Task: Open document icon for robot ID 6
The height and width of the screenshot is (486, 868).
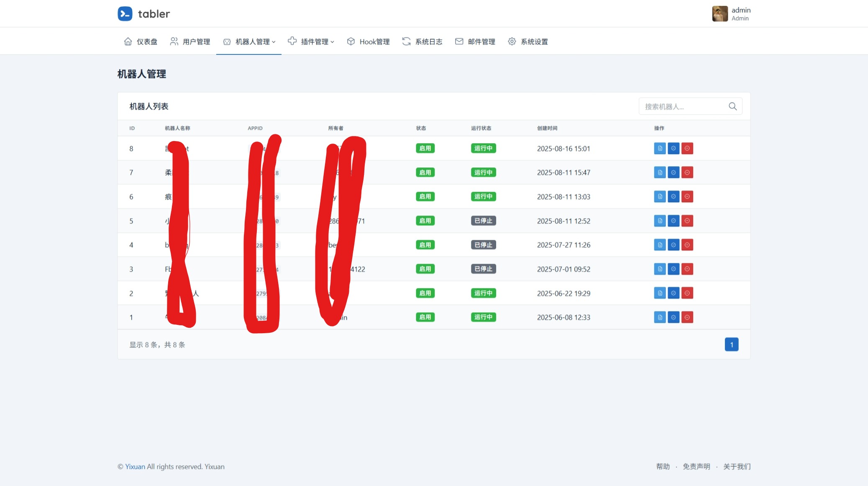Action: click(660, 197)
